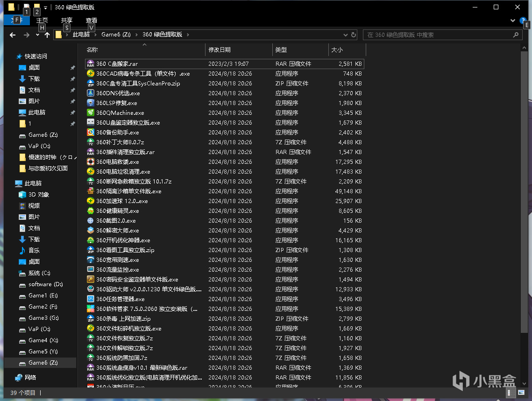Click the 360电脑垃圾清理.exe icon
This screenshot has height=401, width=532.
point(90,171)
